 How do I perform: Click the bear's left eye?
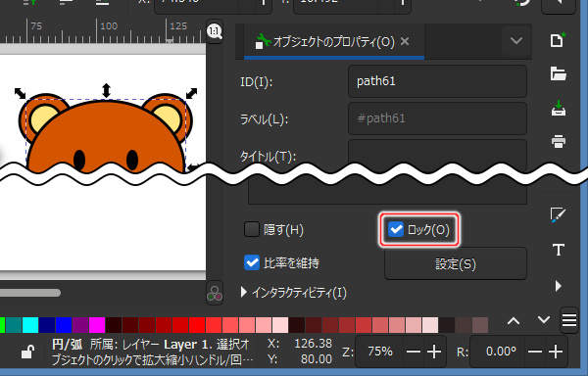click(79, 160)
